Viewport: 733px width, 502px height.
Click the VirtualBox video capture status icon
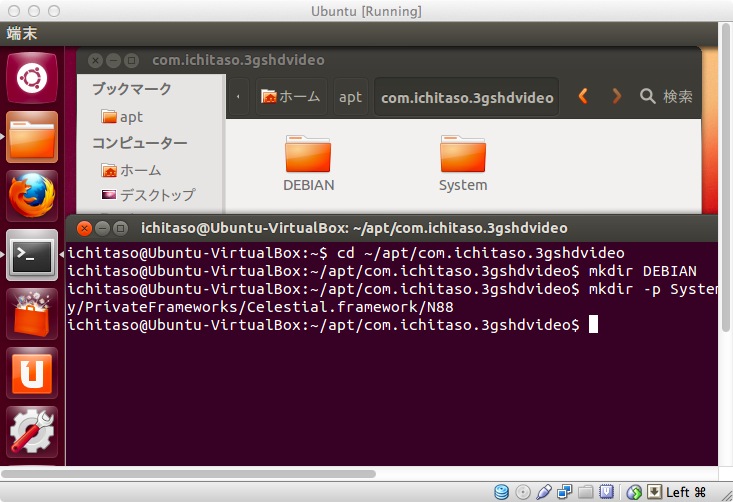(x=606, y=492)
